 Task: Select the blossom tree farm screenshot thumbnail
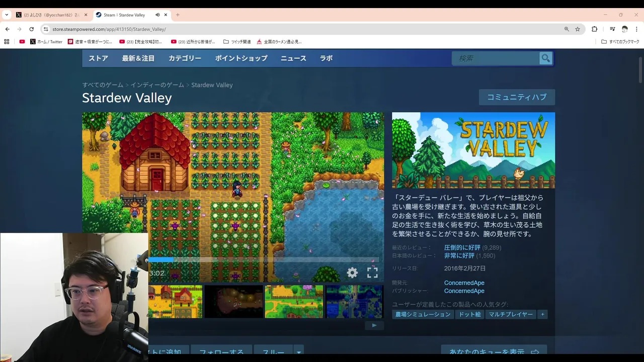[x=294, y=302]
